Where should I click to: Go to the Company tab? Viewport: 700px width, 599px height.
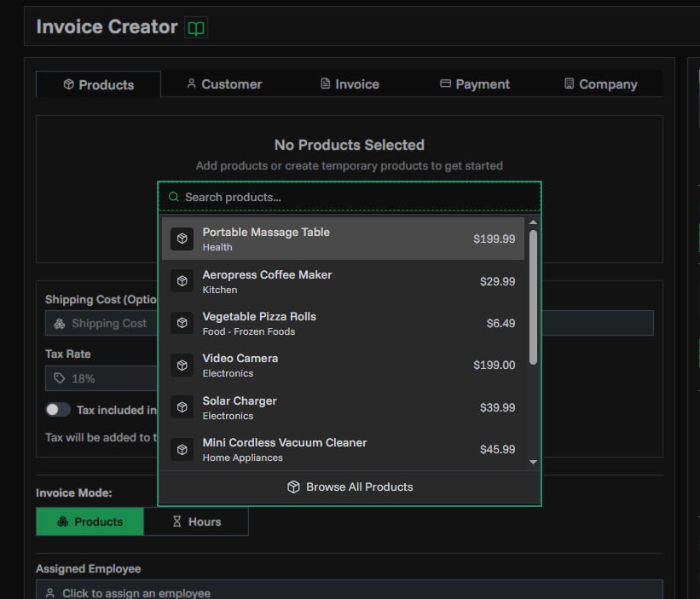point(600,84)
